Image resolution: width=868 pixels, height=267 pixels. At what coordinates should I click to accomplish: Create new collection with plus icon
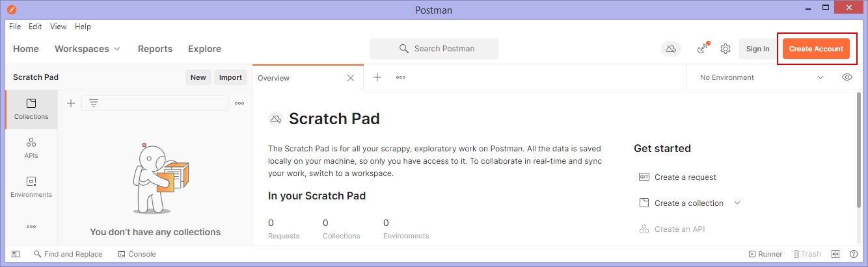point(71,103)
